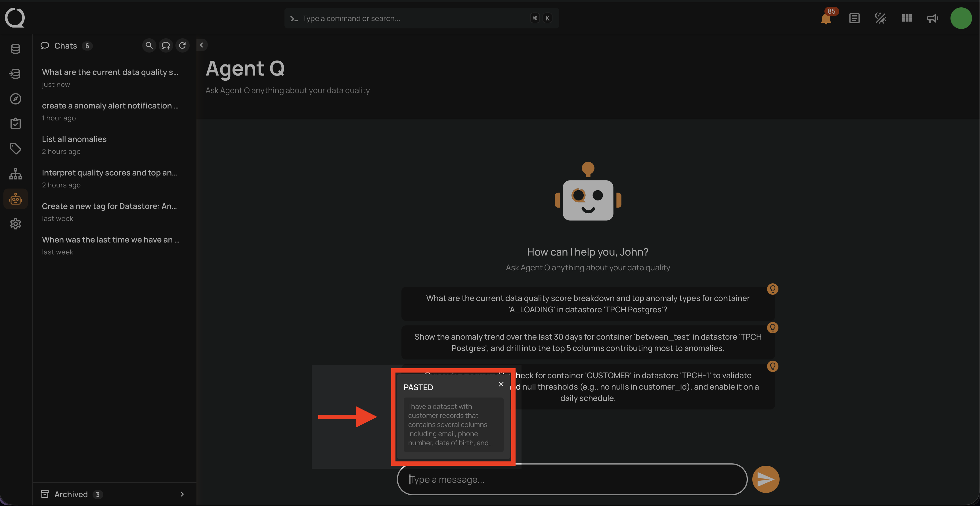Screen dimensions: 980x506
Task: Collapse the chats panel chevron
Action: tap(202, 45)
